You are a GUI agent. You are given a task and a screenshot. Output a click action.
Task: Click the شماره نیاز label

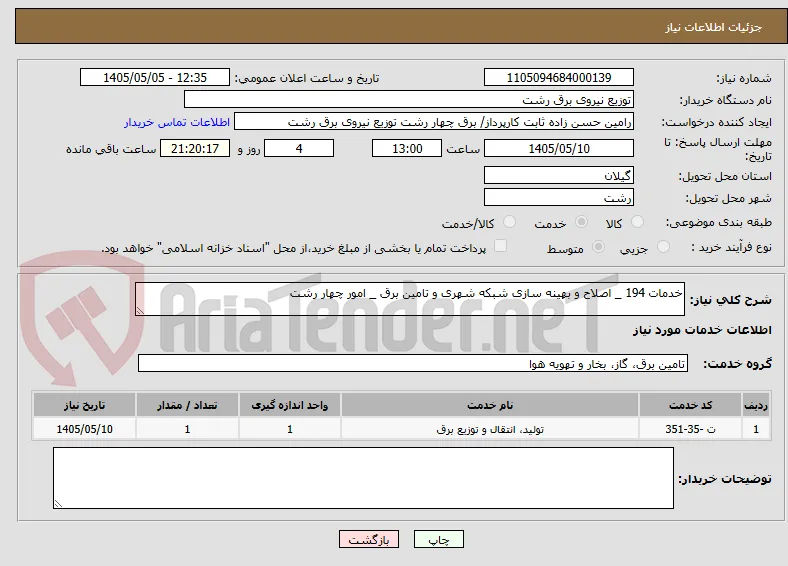pyautogui.click(x=744, y=78)
